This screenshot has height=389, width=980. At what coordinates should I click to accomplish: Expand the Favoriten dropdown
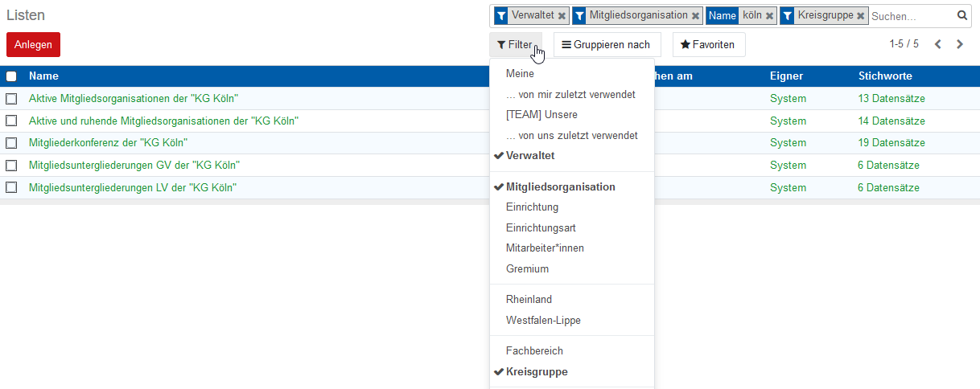pos(708,45)
